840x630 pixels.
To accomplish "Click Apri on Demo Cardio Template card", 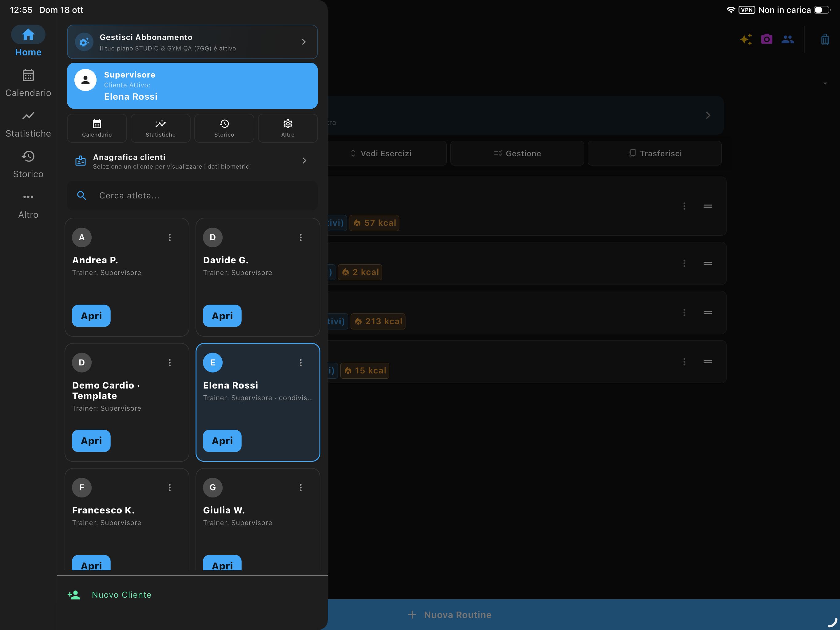I will [x=91, y=441].
